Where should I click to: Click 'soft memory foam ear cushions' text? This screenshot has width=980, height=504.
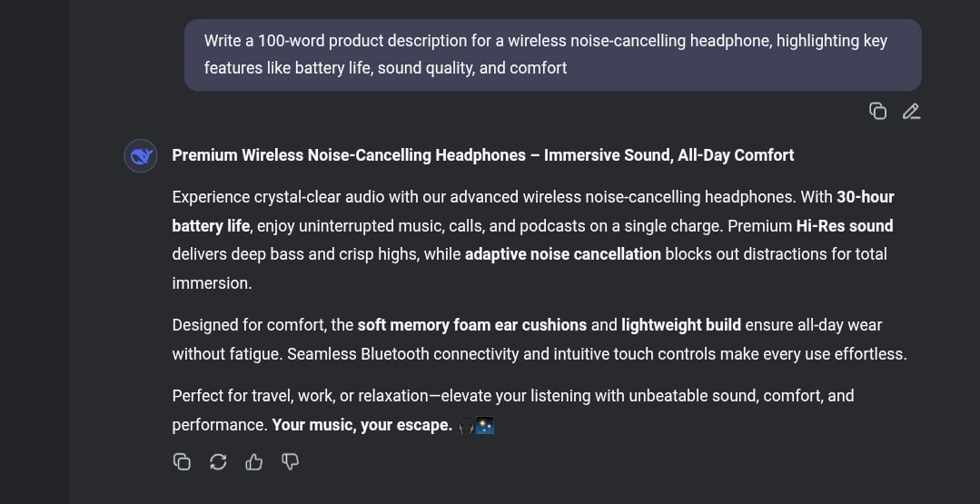(x=472, y=325)
